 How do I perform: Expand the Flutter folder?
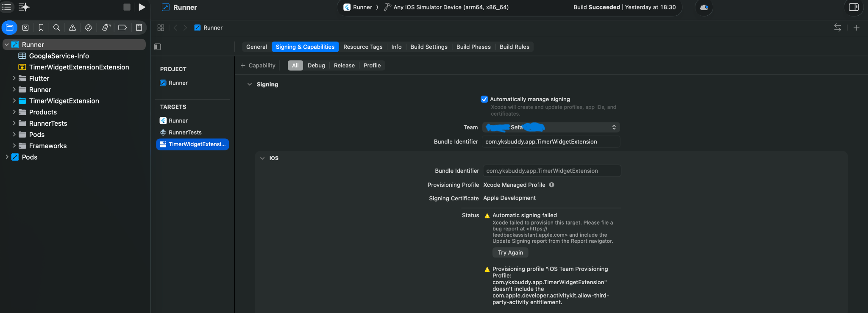tap(14, 78)
